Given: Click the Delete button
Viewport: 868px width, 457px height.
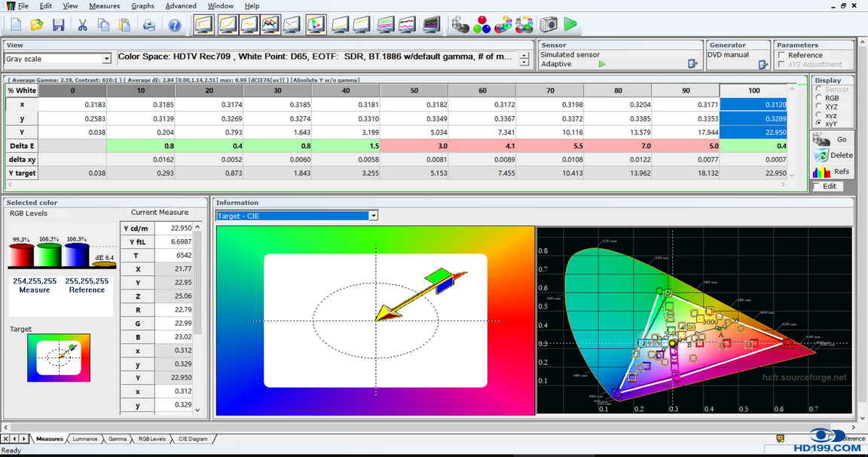Looking at the screenshot, I should [833, 155].
